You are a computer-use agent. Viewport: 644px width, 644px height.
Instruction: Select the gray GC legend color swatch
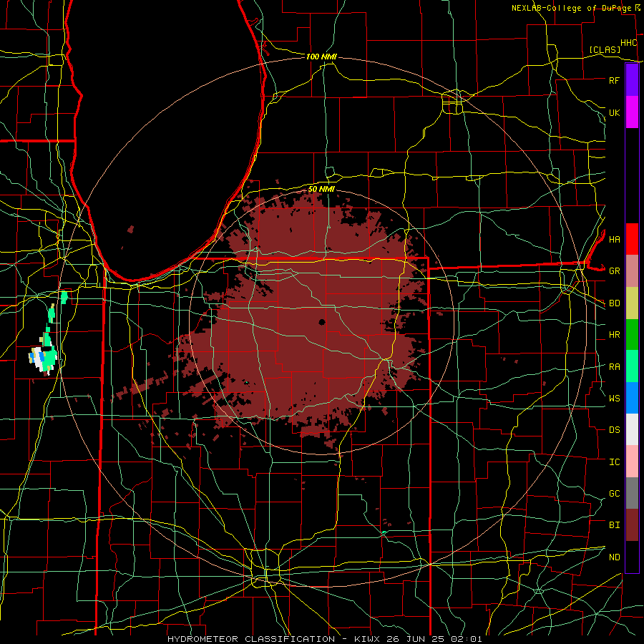(632, 493)
